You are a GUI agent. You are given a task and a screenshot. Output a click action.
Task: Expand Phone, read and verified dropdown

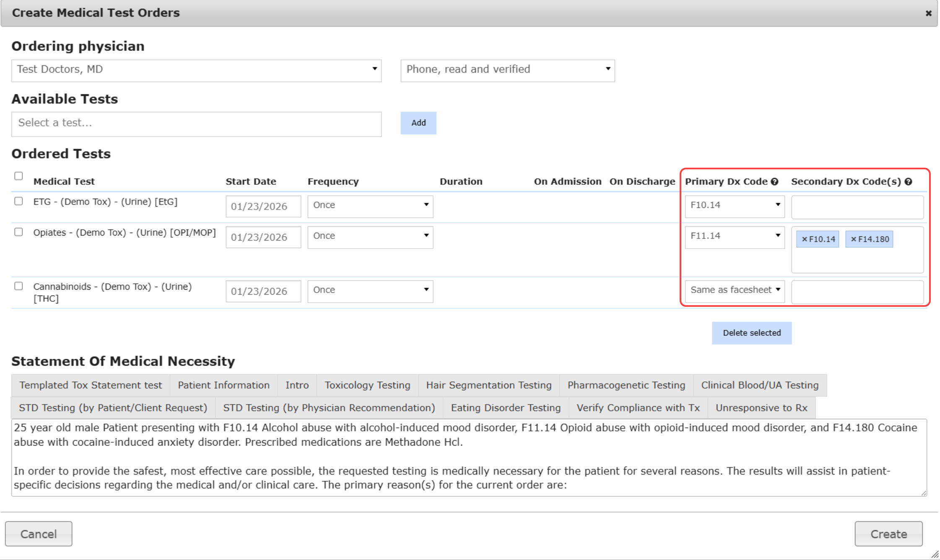(507, 70)
